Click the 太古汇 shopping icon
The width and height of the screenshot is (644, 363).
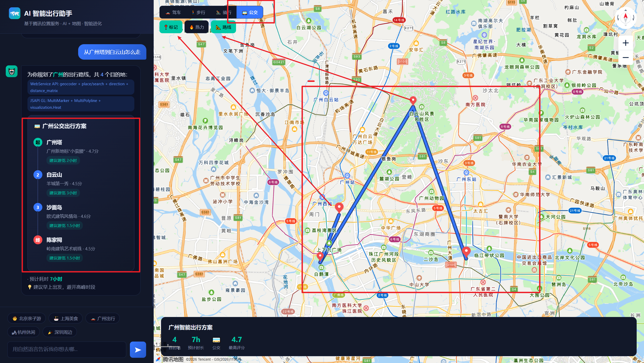click(480, 204)
